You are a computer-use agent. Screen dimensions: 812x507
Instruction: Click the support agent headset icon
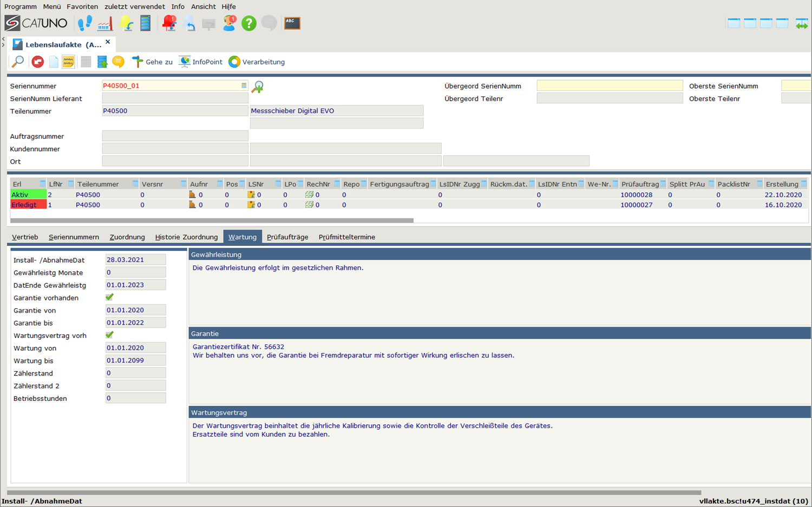tap(230, 23)
